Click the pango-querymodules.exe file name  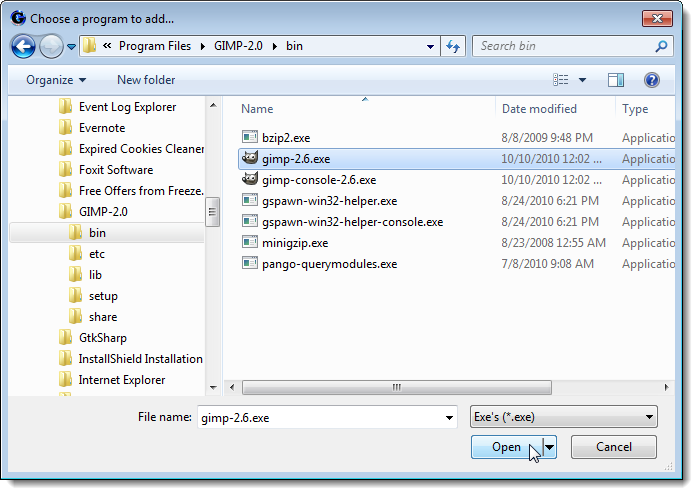pos(329,264)
